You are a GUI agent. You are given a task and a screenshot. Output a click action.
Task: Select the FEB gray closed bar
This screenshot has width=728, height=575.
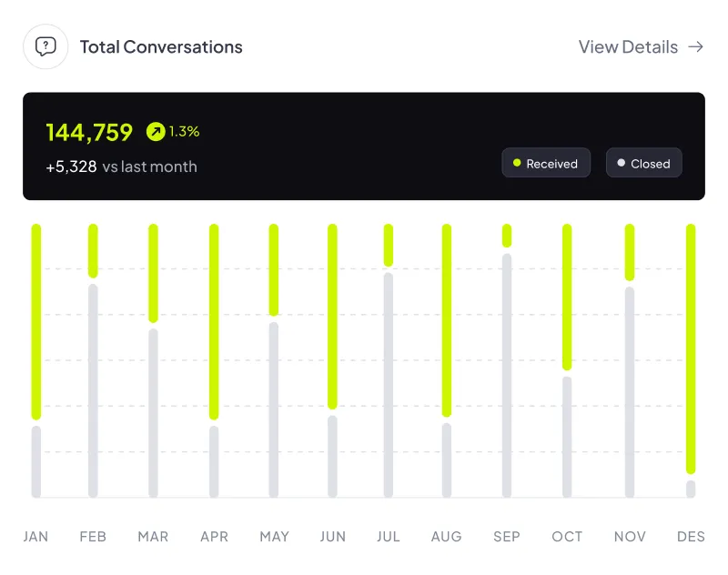[x=93, y=390]
